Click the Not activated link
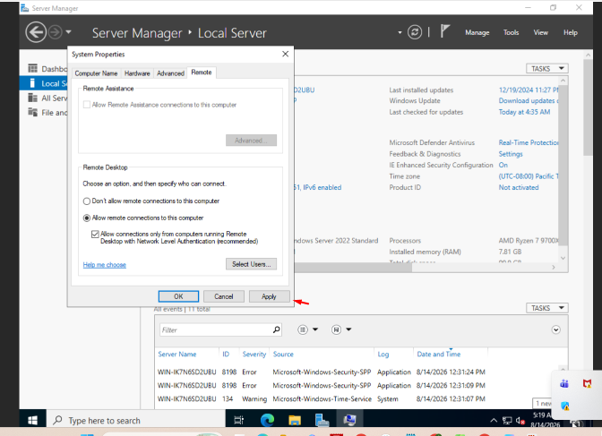The image size is (602, 436). (x=519, y=187)
